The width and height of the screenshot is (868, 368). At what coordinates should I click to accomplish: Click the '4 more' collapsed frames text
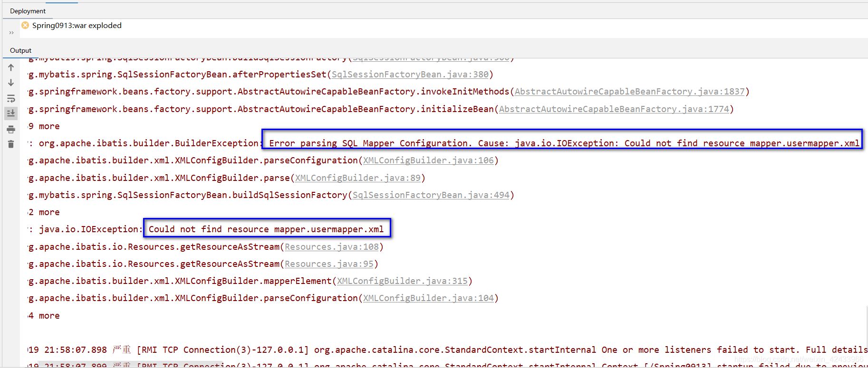pos(44,316)
